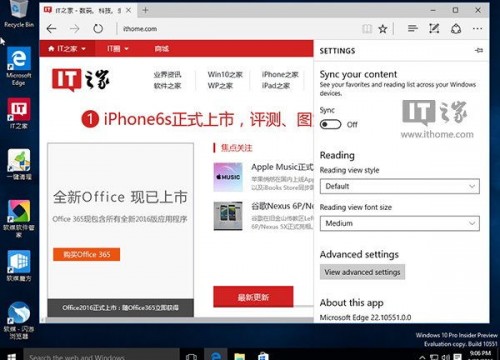This screenshot has height=360, width=500.
Task: Open the Nexus phones thumbnail
Action: coord(228,216)
